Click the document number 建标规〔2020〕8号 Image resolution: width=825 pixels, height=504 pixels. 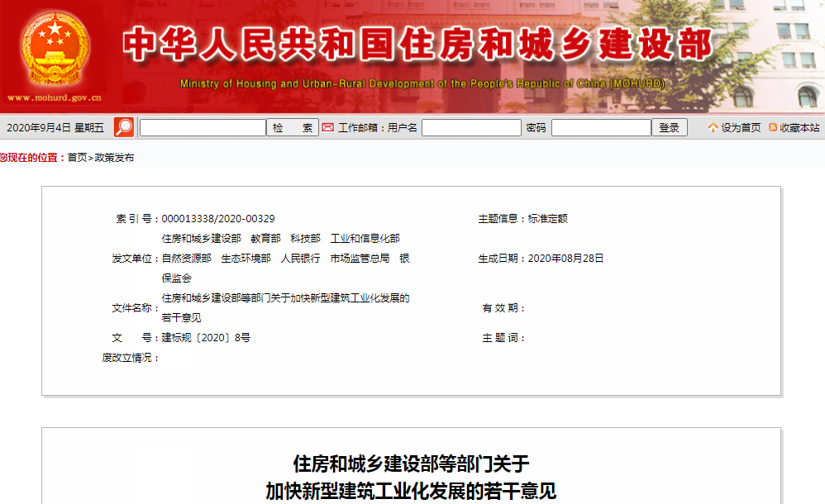206,338
